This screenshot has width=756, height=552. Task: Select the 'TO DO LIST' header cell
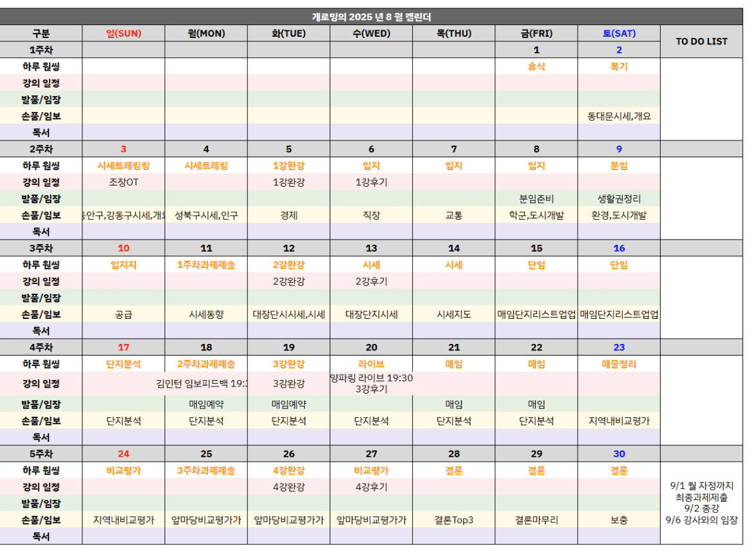click(x=701, y=41)
